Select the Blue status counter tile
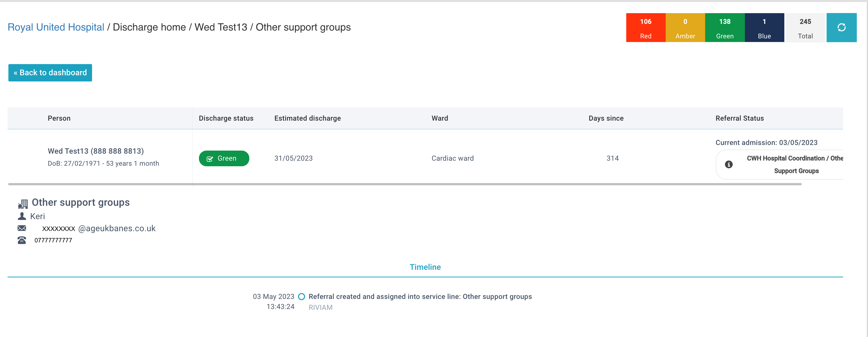 coord(764,28)
